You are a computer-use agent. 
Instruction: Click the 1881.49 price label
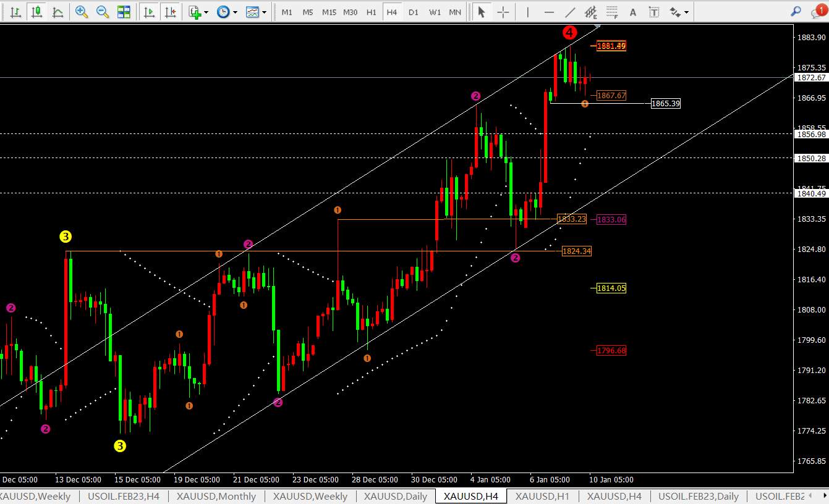[611, 46]
